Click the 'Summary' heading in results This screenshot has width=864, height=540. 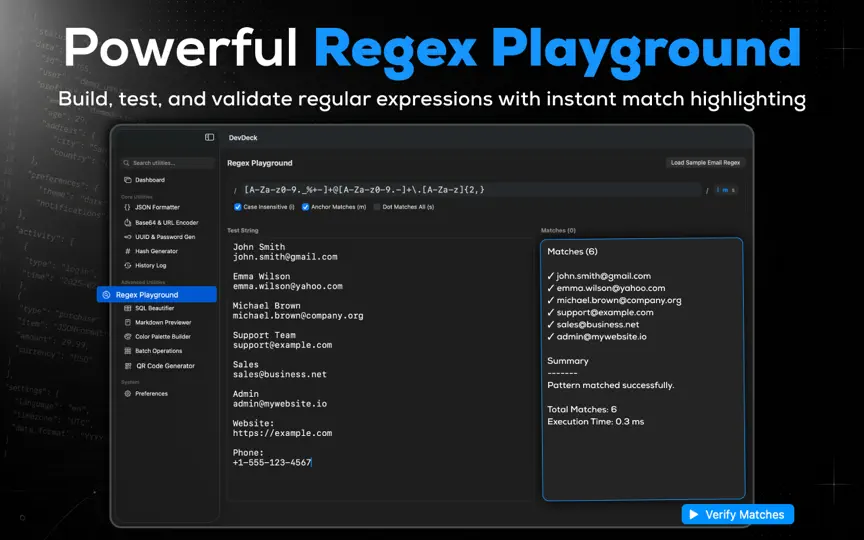(568, 361)
